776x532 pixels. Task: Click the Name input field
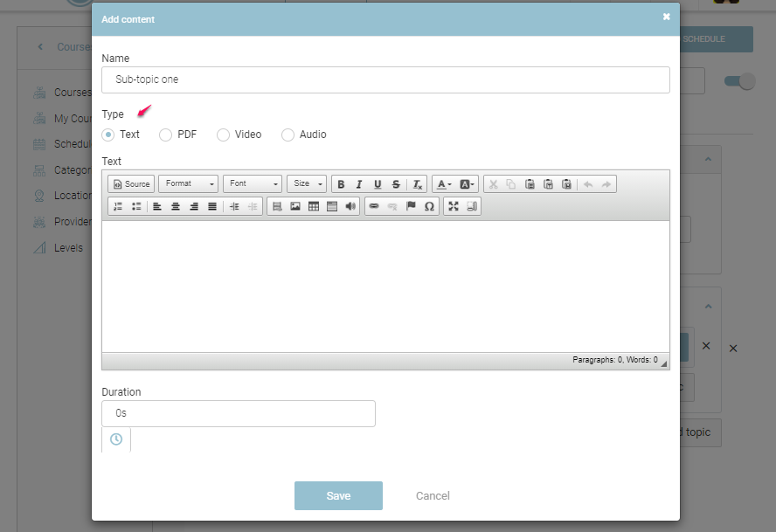(x=385, y=79)
